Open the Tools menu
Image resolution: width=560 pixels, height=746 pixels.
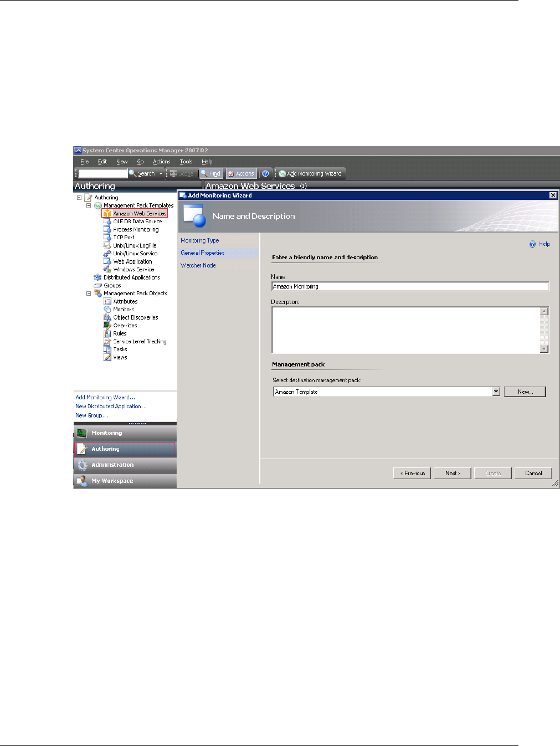click(186, 162)
